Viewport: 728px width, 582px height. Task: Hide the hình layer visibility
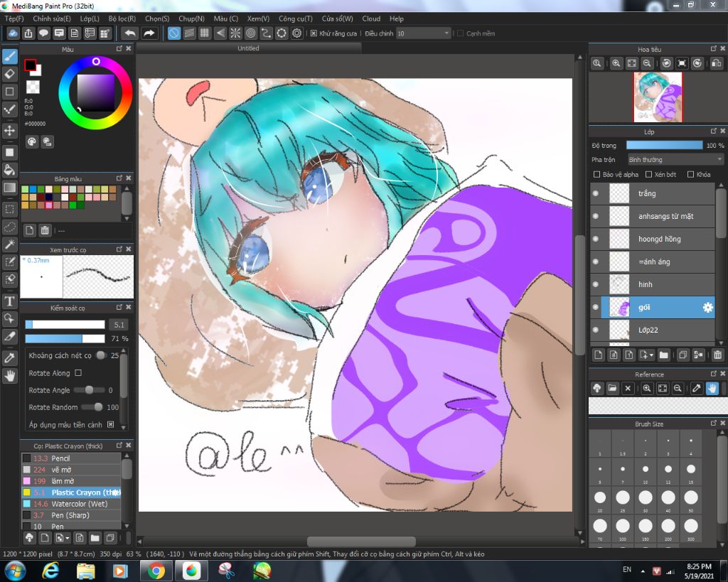(x=596, y=284)
